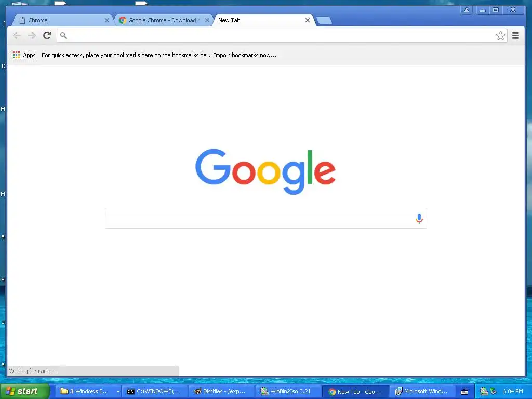The width and height of the screenshot is (532, 399).
Task: Open the Apps shortcut on bookmarks bar
Action: click(x=24, y=55)
